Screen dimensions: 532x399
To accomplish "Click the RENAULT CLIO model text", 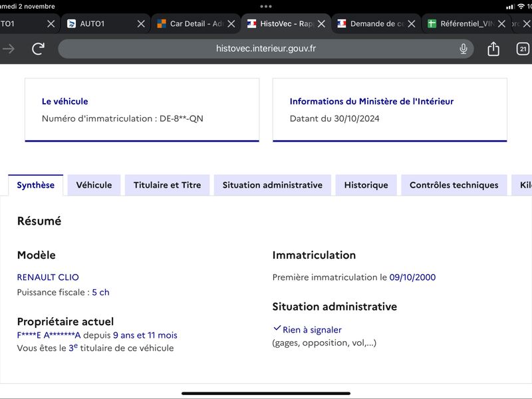I will point(48,277).
